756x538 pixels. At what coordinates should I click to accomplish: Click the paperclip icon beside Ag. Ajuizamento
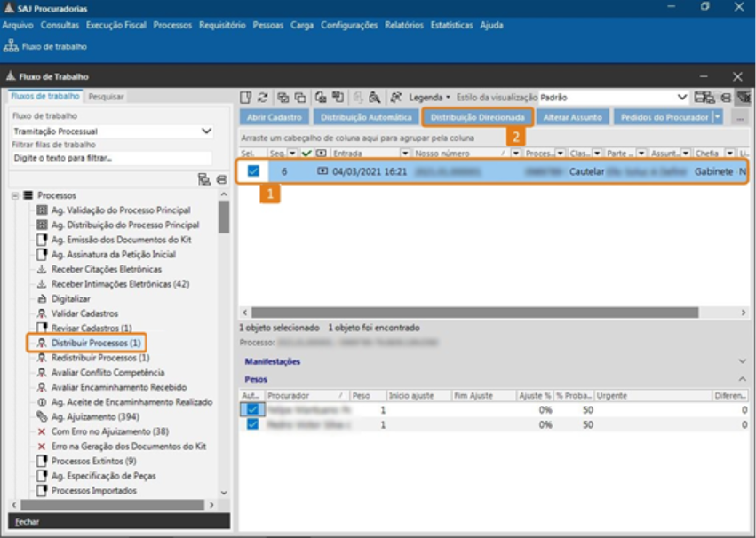[41, 416]
